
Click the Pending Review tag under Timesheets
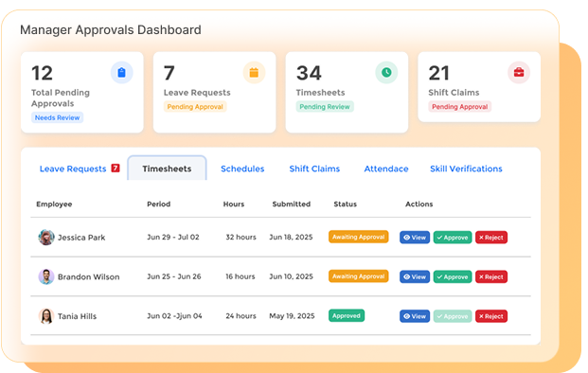click(x=325, y=107)
